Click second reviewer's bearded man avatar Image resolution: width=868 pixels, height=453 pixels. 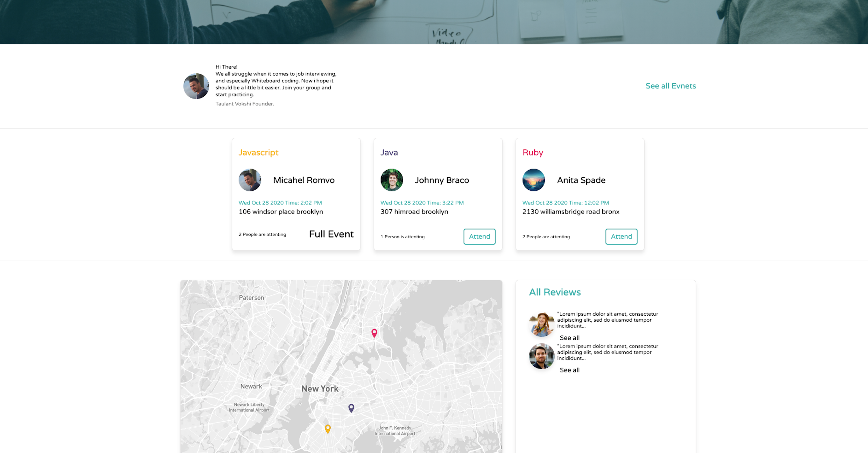542,356
